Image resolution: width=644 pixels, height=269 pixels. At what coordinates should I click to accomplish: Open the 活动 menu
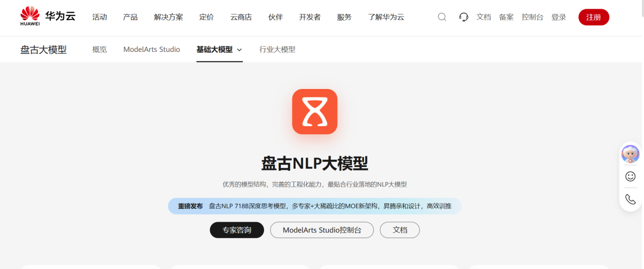click(x=100, y=17)
